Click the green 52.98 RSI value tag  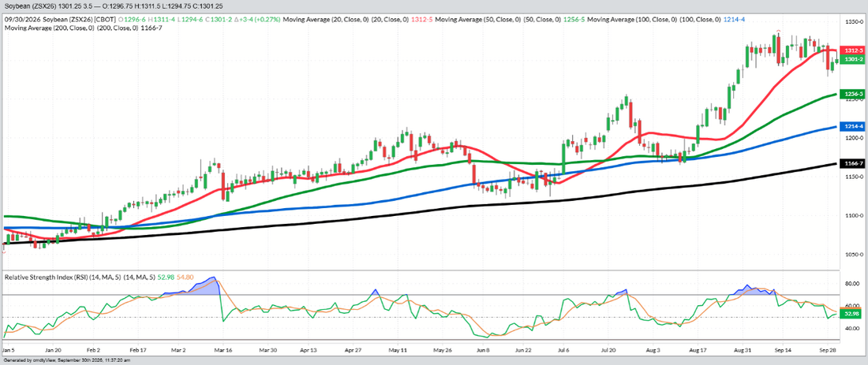(850, 314)
